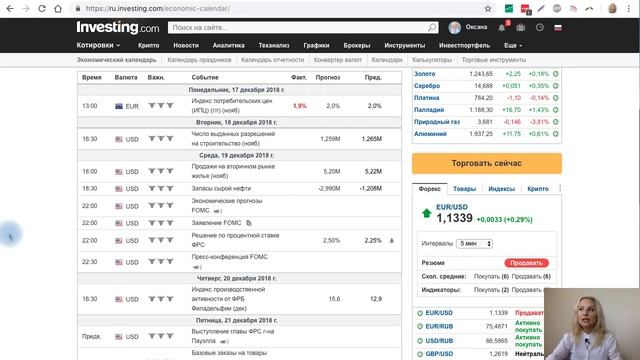Click the browser address bar
This screenshot has height=360, width=640.
click(x=278, y=9)
